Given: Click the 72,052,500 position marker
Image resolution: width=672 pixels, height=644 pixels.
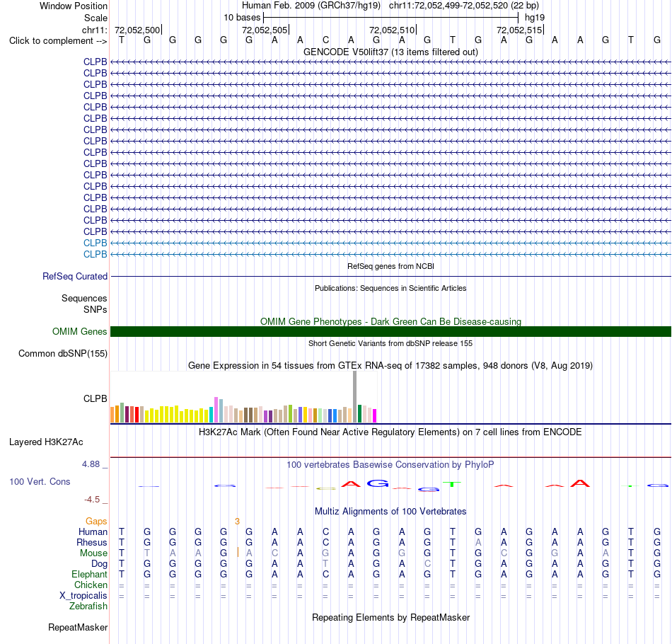Looking at the screenshot, I should coord(137,30).
